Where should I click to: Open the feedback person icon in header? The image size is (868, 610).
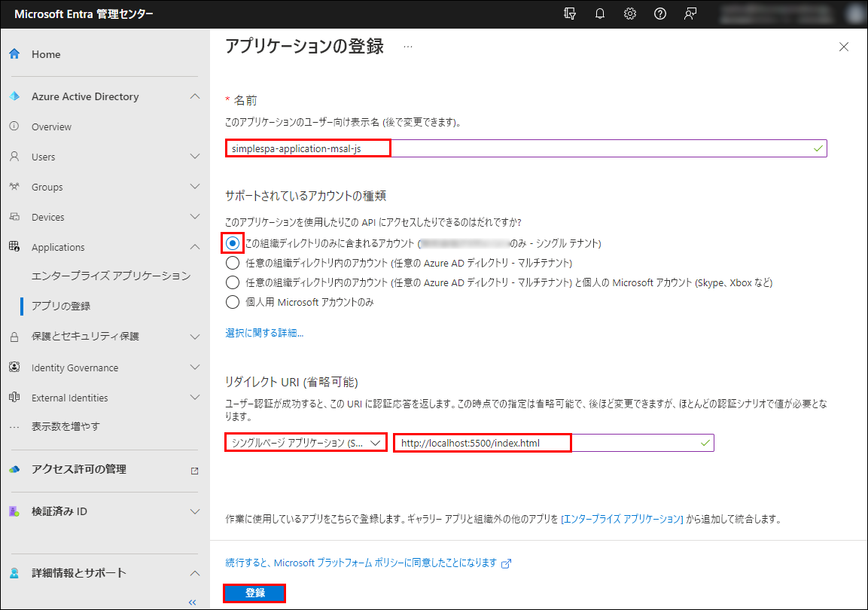[x=690, y=14]
